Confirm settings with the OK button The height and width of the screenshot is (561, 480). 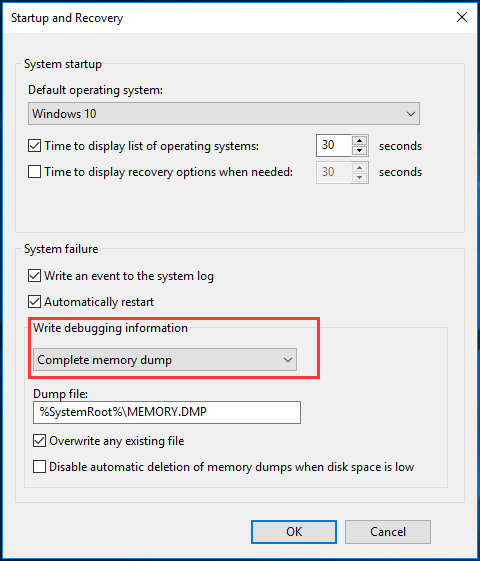[x=294, y=532]
